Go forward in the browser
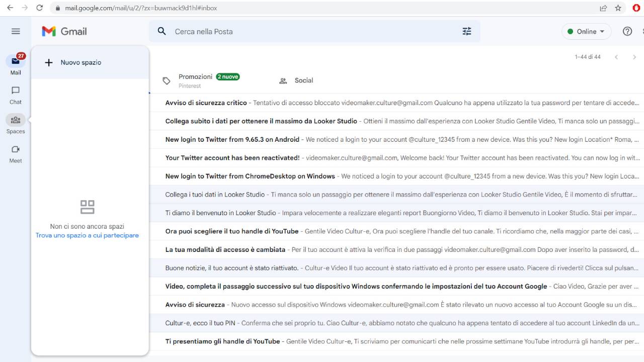The height and width of the screenshot is (362, 644). tap(25, 8)
